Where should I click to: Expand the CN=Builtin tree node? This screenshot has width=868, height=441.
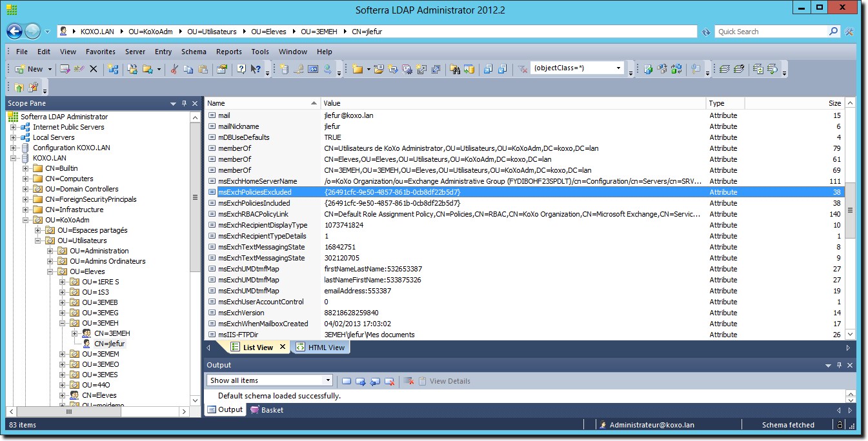26,168
